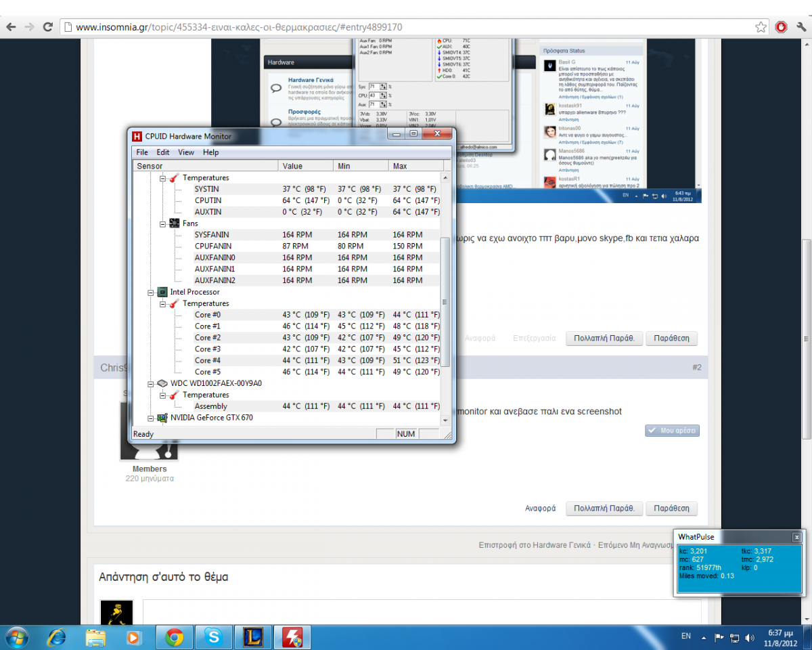
Task: Open Skype from the taskbar
Action: pyautogui.click(x=215, y=637)
